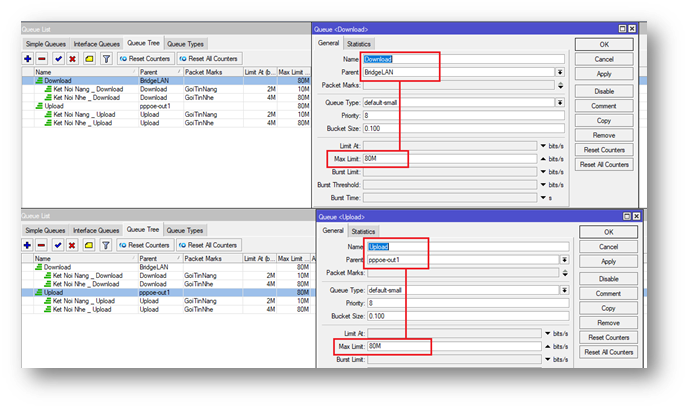The height and width of the screenshot is (410, 689).
Task: Select Ket Noi Nhe _ Download in lower list
Action: tap(168, 284)
